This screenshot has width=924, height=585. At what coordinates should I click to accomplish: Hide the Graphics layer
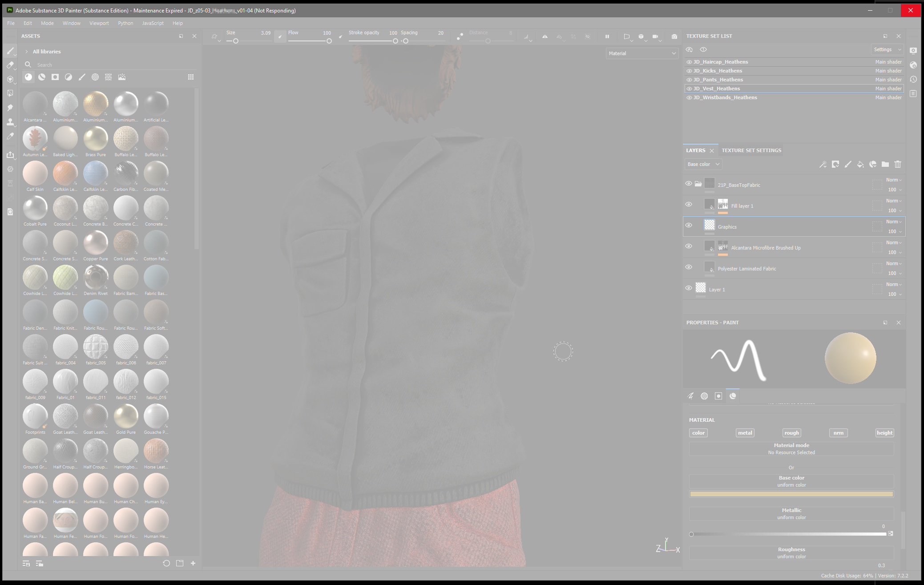coord(689,225)
